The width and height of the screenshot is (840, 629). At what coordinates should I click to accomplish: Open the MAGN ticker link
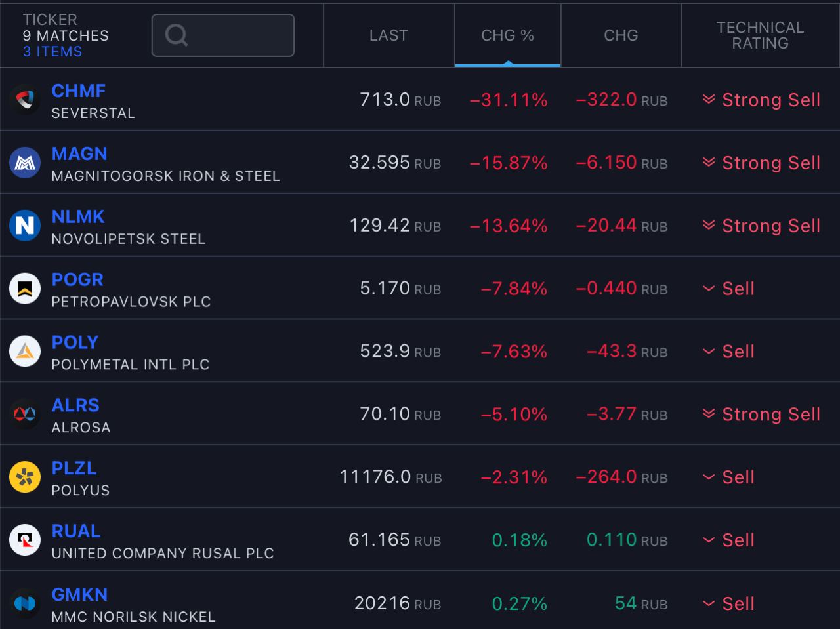point(79,153)
